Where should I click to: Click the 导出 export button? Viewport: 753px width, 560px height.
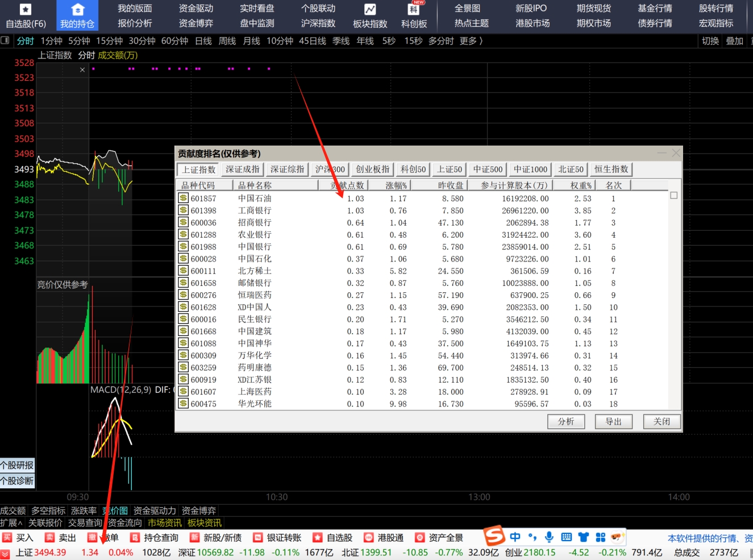click(614, 421)
